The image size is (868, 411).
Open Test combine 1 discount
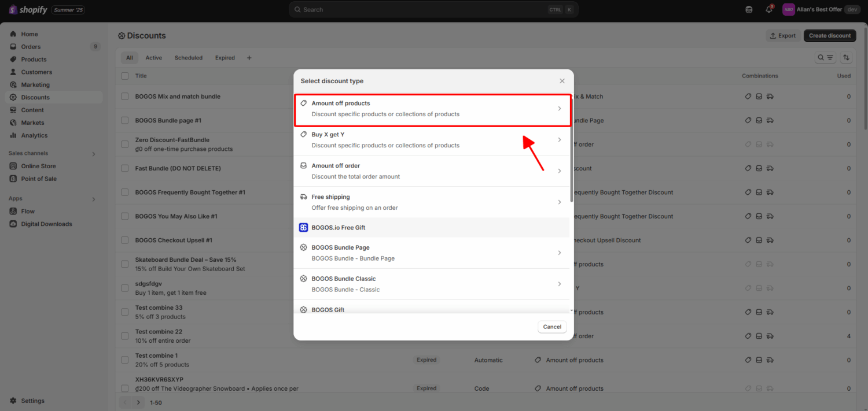point(156,356)
